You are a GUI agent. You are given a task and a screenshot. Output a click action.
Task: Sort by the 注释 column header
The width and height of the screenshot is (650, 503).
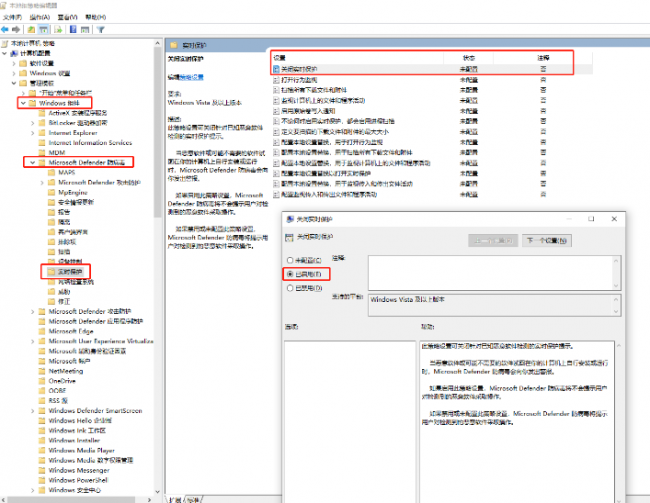pos(543,58)
